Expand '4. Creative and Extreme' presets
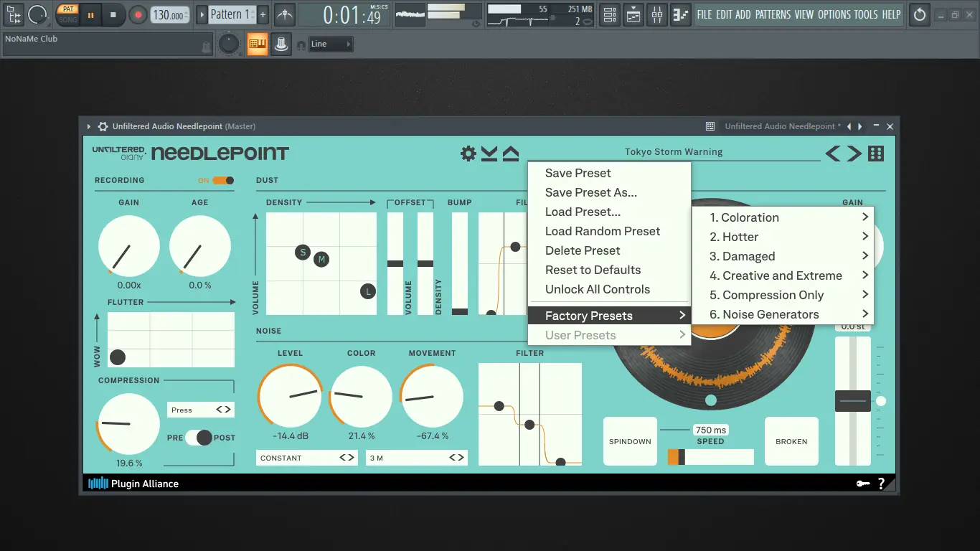Screen dimensions: 980x551 pos(783,275)
